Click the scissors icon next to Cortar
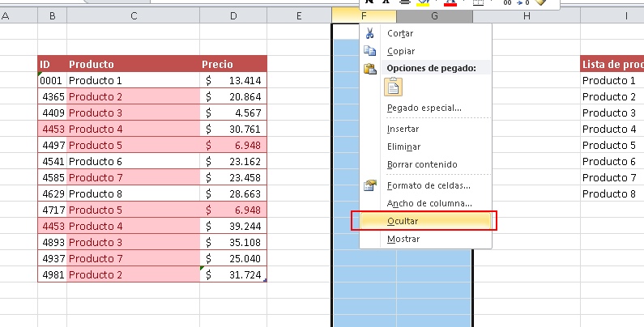644x327 pixels. (x=370, y=34)
